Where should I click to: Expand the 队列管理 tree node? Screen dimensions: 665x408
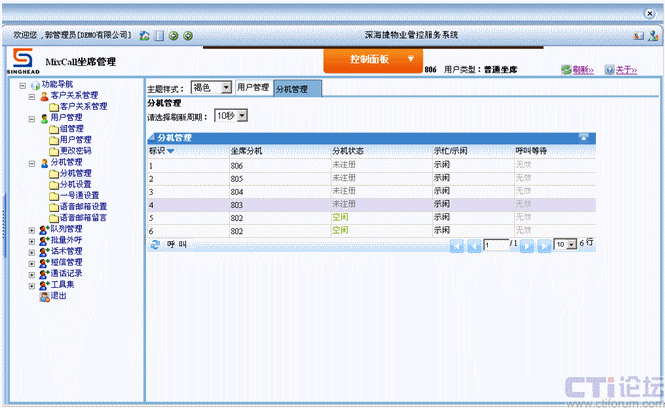tap(32, 229)
